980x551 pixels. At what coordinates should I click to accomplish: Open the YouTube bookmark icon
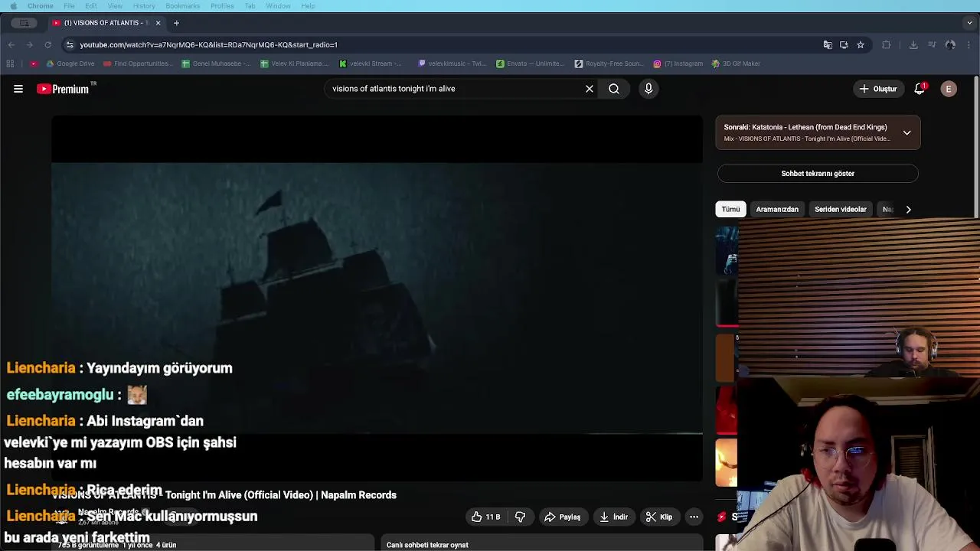(x=33, y=64)
